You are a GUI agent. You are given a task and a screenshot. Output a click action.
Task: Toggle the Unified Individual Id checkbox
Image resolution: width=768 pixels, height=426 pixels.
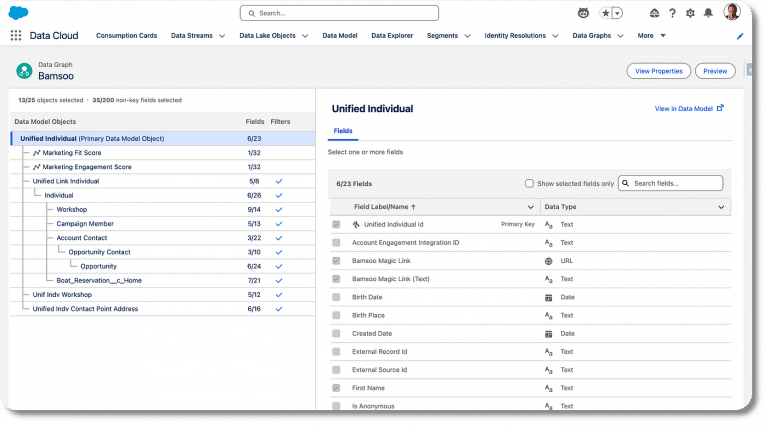336,224
